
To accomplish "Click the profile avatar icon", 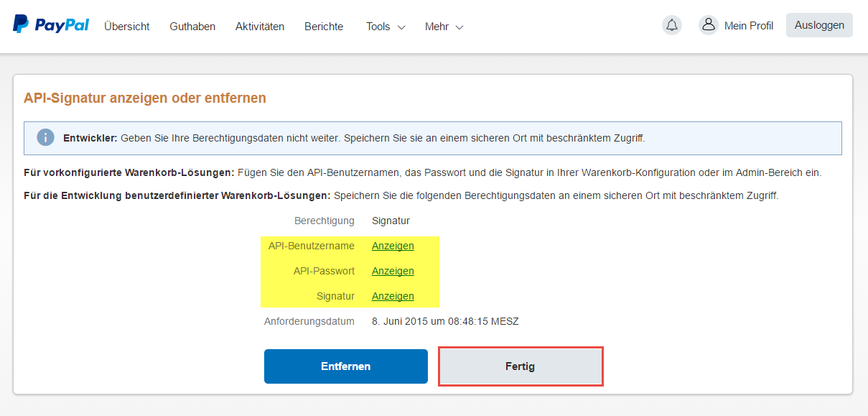I will 708,25.
